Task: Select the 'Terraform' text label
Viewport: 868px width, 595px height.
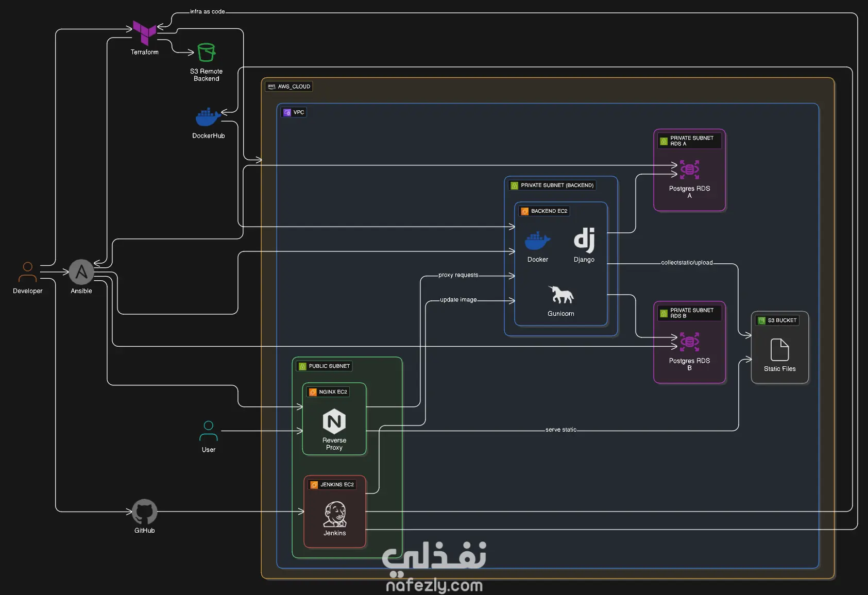Action: (145, 52)
